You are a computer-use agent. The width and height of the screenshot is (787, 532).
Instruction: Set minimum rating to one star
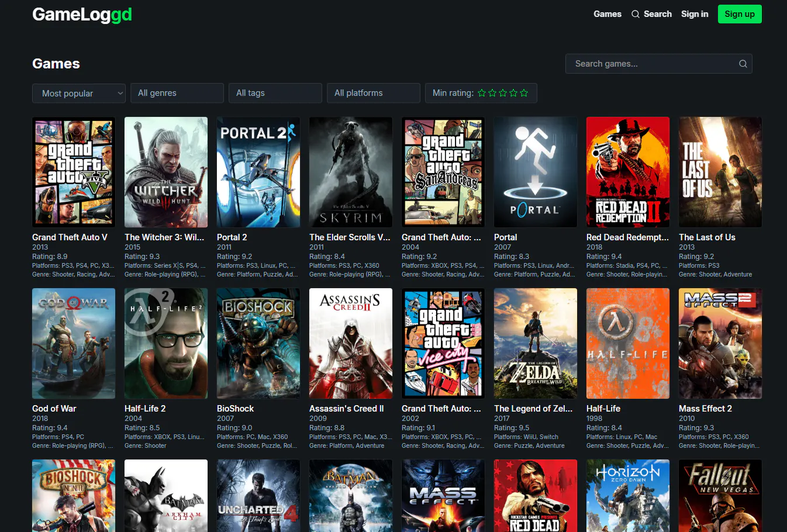(x=482, y=93)
